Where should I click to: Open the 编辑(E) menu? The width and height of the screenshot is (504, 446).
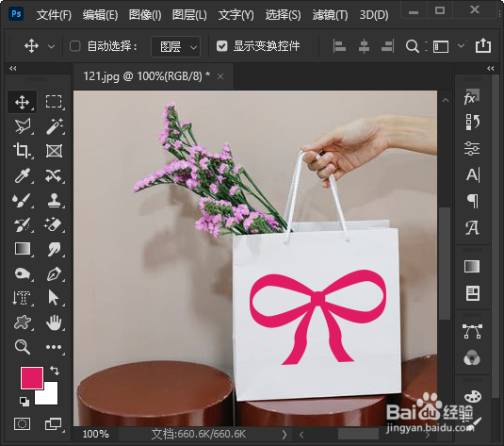(x=100, y=15)
